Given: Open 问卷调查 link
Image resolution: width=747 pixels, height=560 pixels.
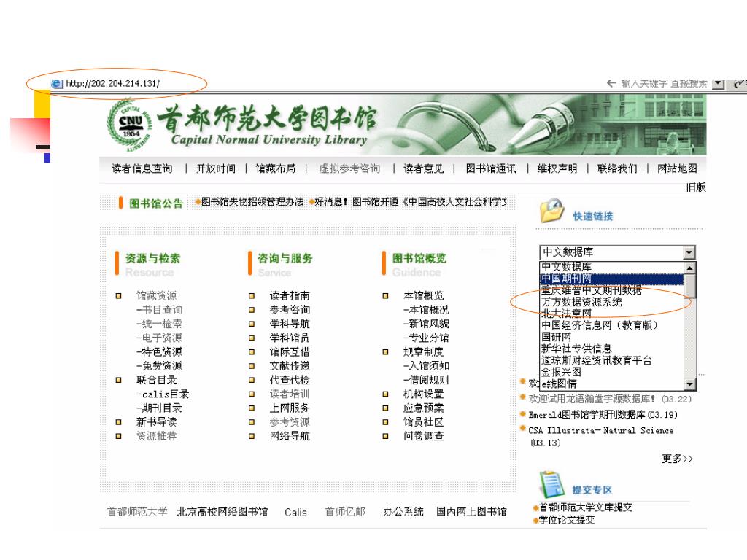Looking at the screenshot, I should click(x=424, y=436).
